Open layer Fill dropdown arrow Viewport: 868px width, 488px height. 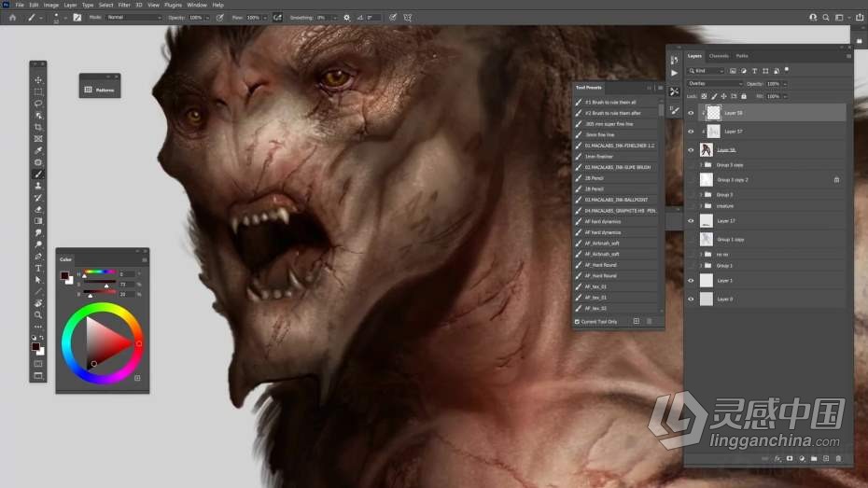[785, 96]
